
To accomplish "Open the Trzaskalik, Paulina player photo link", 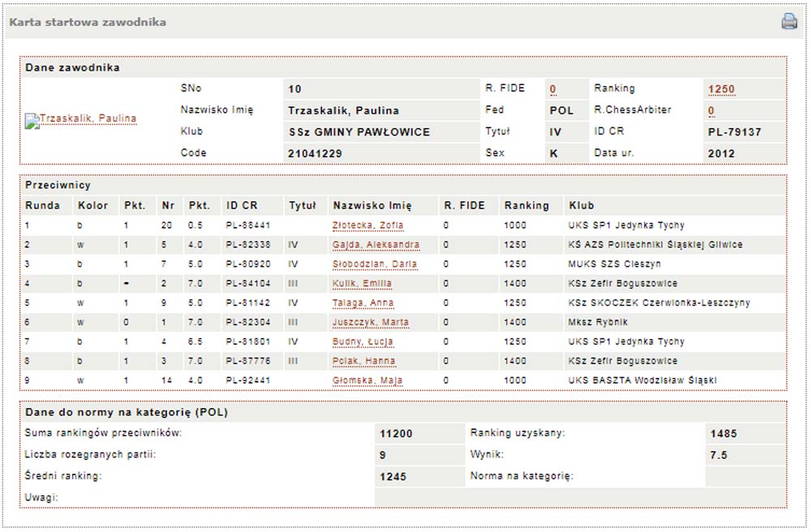I will 81,119.
